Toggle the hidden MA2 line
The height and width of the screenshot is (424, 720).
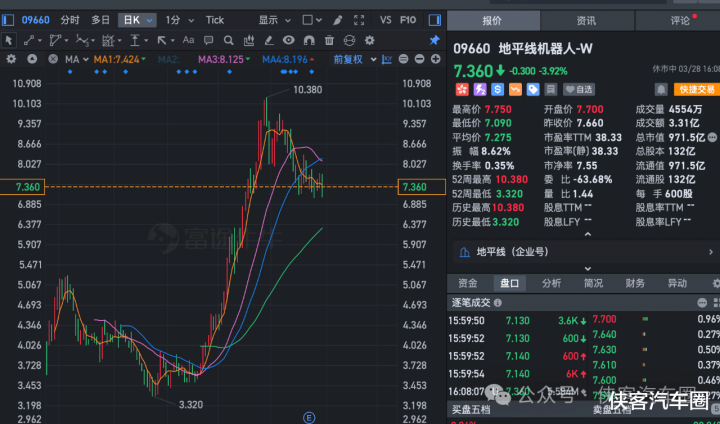[169, 59]
